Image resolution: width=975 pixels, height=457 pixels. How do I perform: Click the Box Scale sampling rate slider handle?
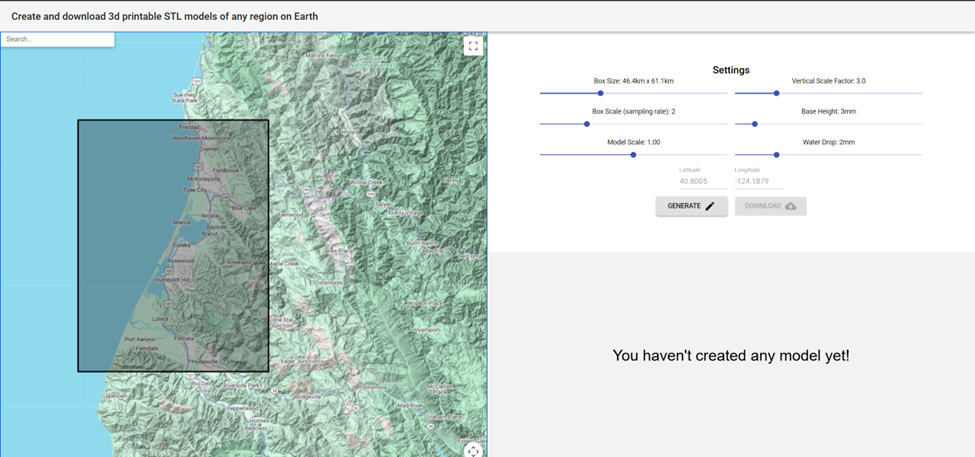(587, 124)
